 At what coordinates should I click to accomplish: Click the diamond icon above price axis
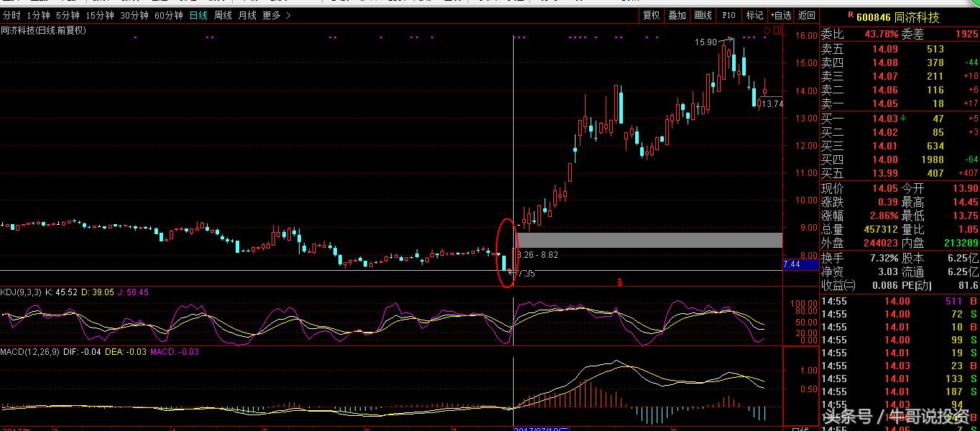tap(767, 30)
